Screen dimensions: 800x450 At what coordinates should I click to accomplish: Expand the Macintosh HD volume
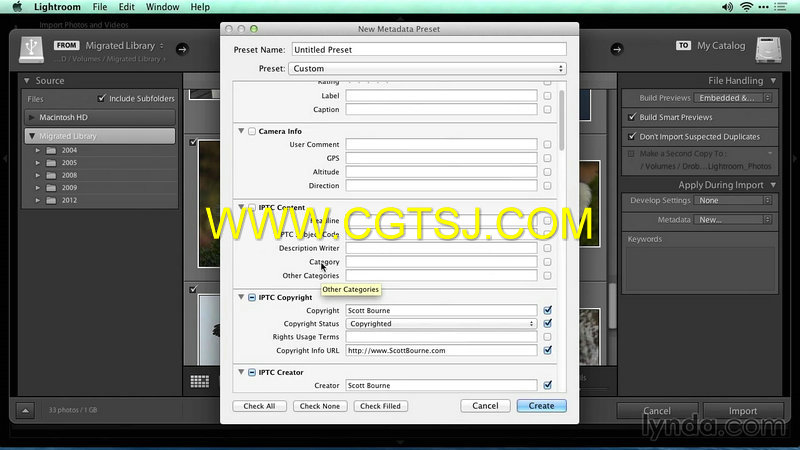(32, 117)
